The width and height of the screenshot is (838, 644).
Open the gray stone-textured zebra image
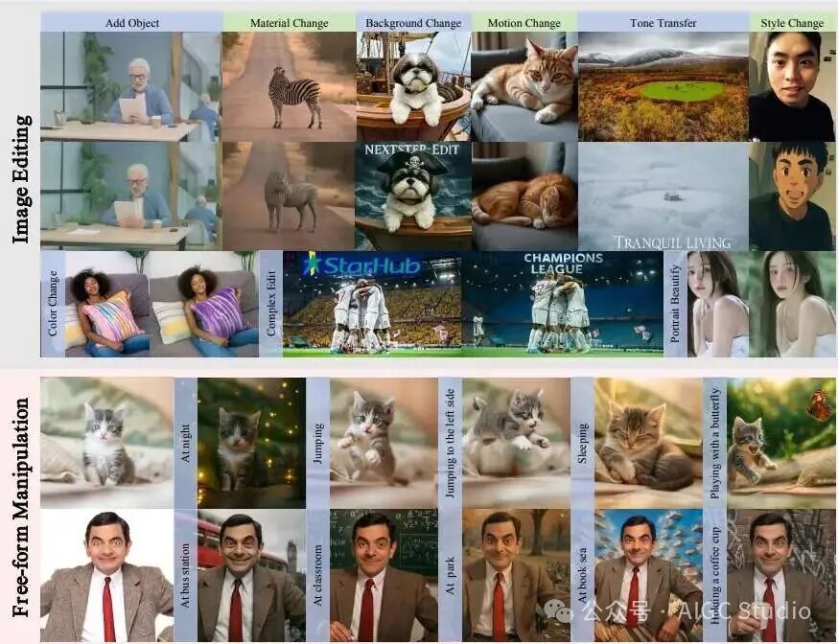point(290,195)
